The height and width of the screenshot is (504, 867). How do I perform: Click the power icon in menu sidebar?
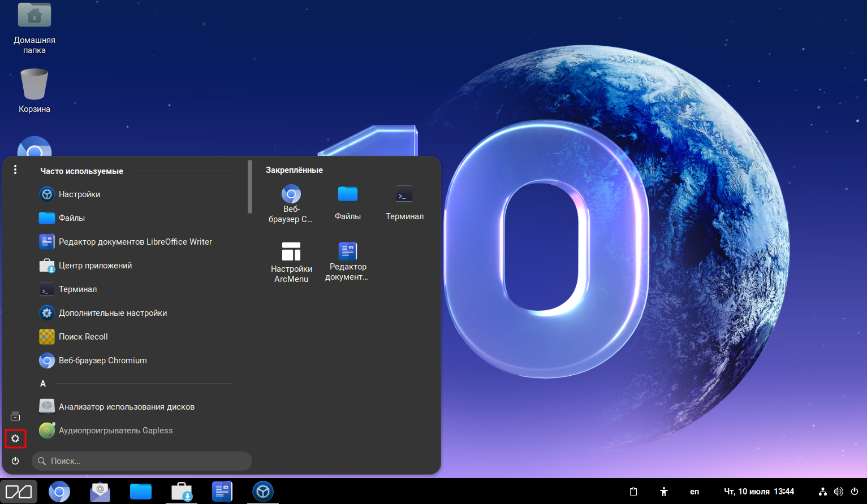[x=15, y=461]
